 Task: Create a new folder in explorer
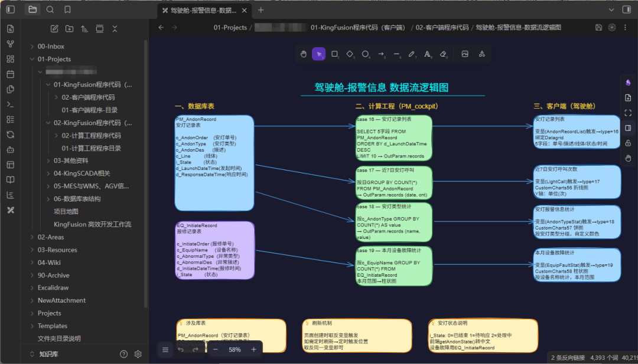[x=70, y=29]
